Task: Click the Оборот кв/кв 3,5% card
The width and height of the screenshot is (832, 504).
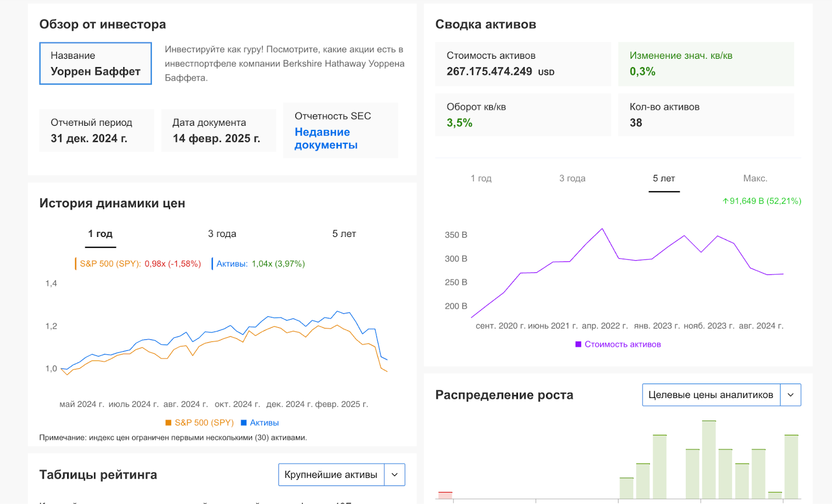Action: click(x=523, y=115)
